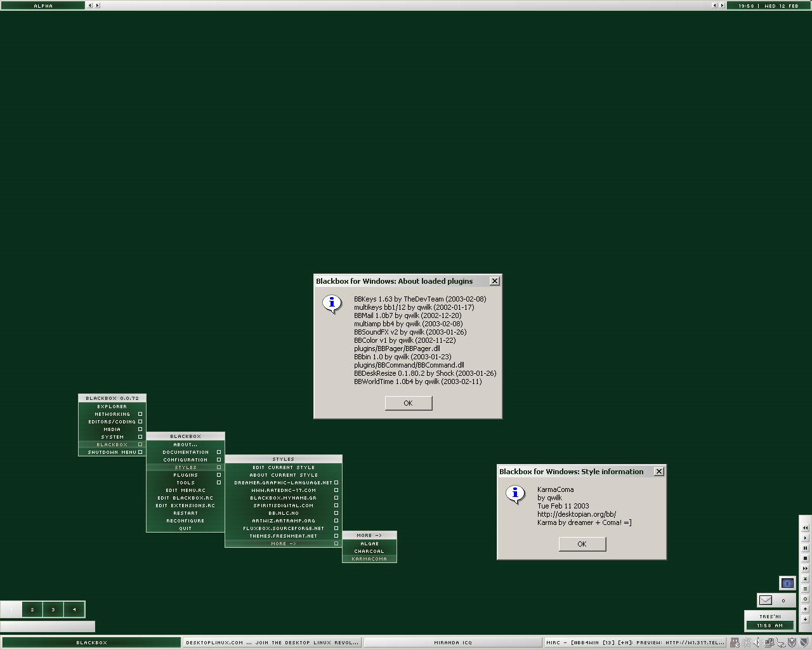812x650 pixels.
Task: Click left arrow next to ALPHA workspace label
Action: coord(89,5)
